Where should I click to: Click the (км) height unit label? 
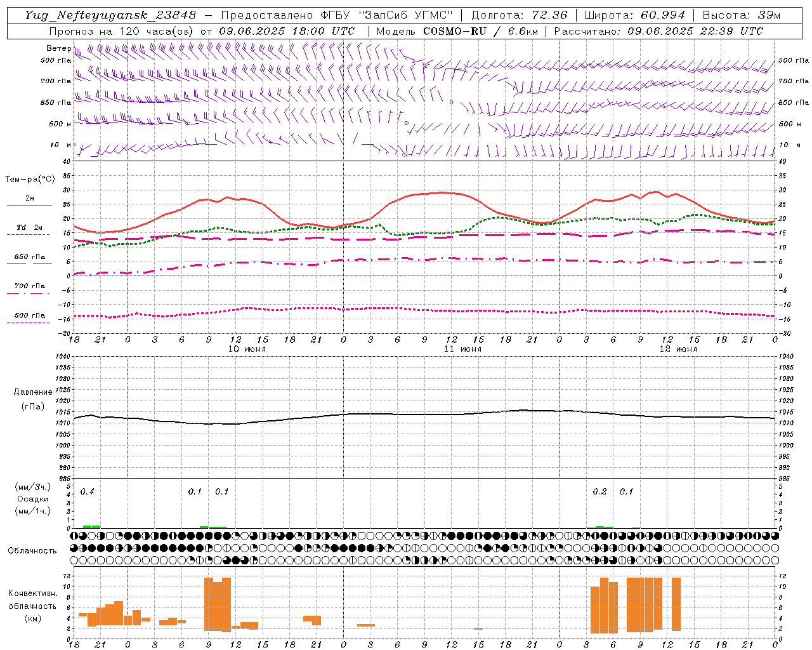point(33,618)
